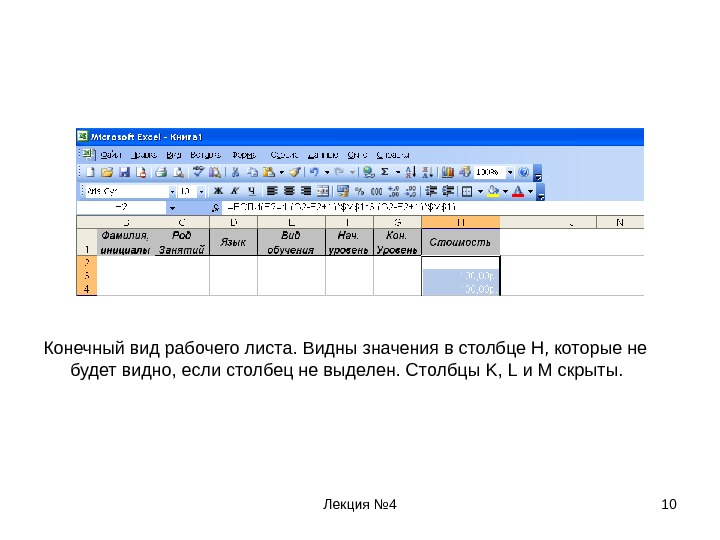Apply comma 000 style icon
Image resolution: width=720 pixels, height=540 pixels.
pyautogui.click(x=377, y=191)
